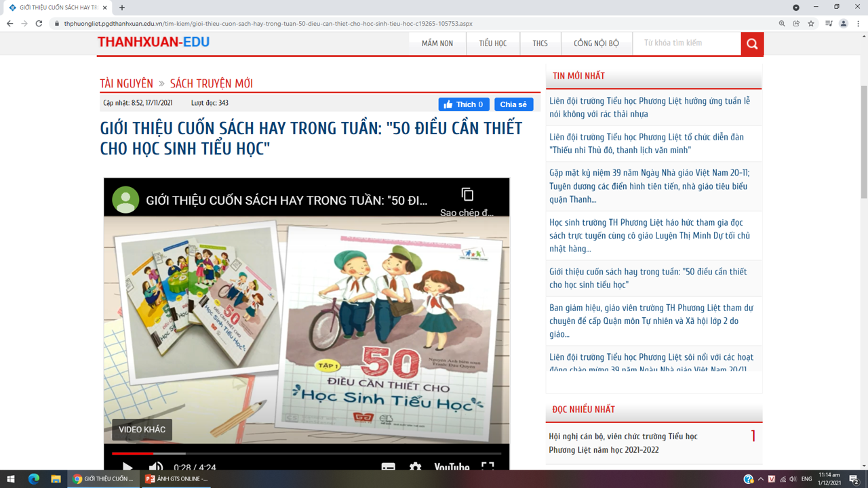This screenshot has width=868, height=488.
Task: Open Chrome tab search dropdown
Action: (796, 7)
